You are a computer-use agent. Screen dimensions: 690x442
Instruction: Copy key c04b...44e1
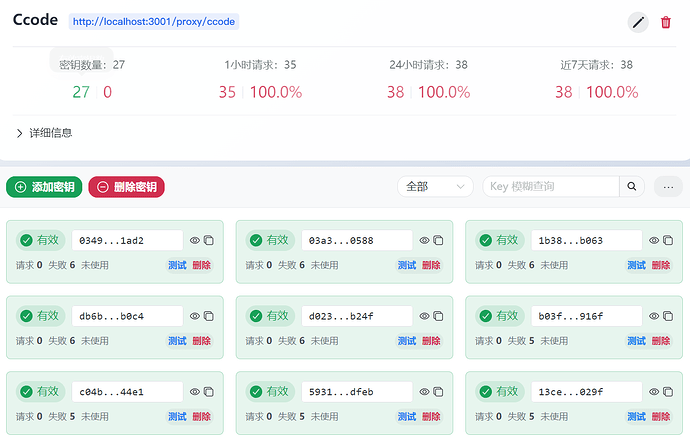(209, 392)
